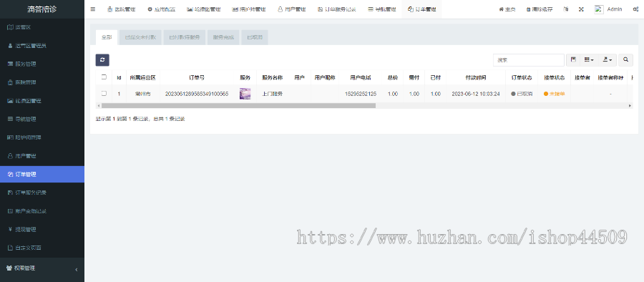Switch to the 应用配置 top tab
Screen dimensions: 644x282
[x=161, y=9]
